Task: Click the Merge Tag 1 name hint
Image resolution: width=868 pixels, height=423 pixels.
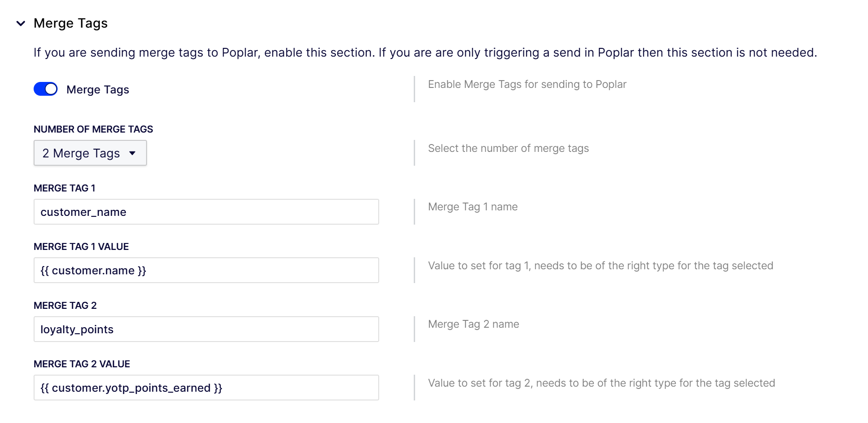Action: click(473, 207)
